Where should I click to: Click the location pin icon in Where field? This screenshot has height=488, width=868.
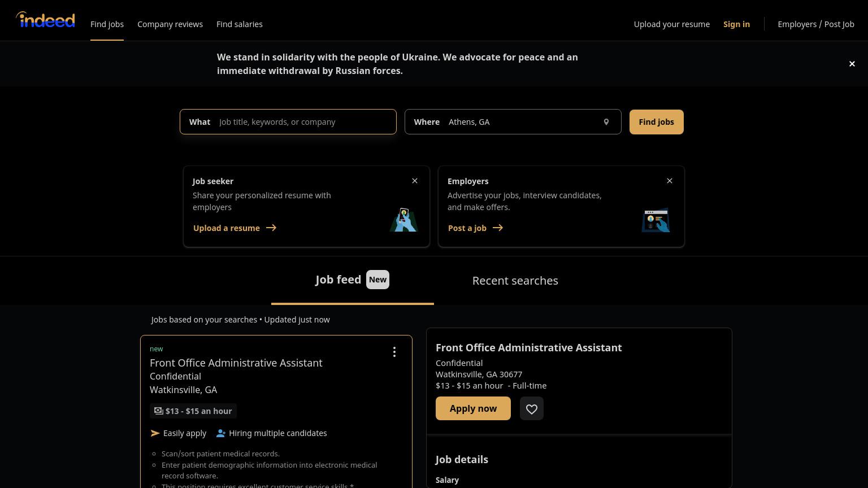click(606, 122)
